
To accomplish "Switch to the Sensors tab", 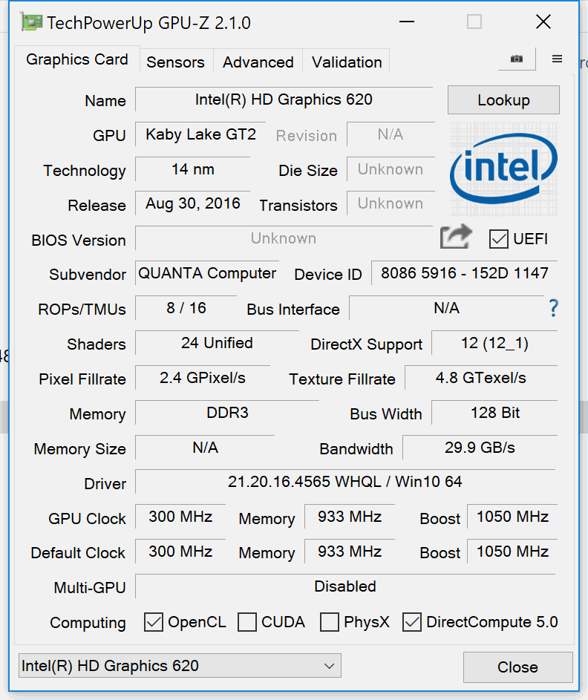I will [x=175, y=62].
